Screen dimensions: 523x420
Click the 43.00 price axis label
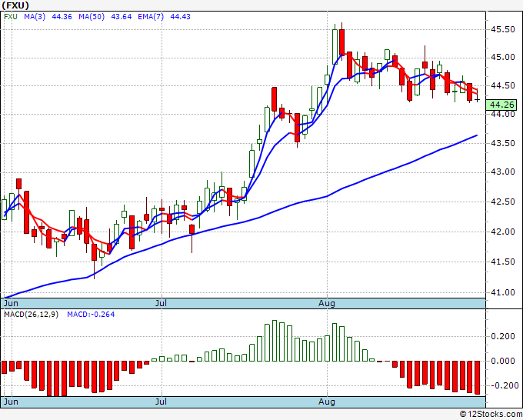(x=502, y=172)
